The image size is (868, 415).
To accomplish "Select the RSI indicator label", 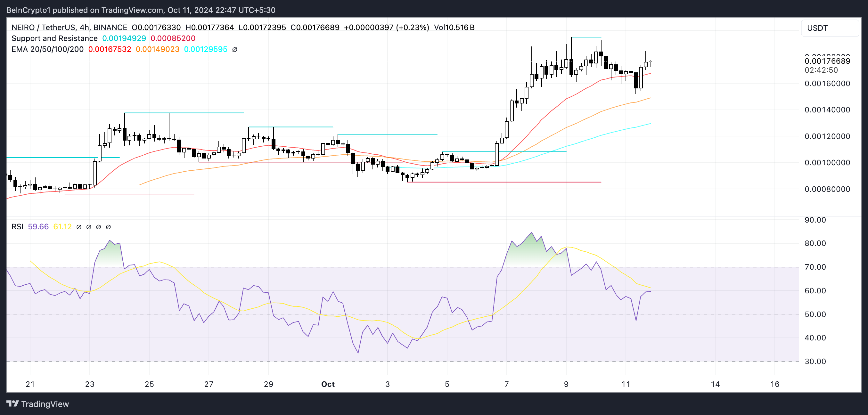I will click(18, 227).
